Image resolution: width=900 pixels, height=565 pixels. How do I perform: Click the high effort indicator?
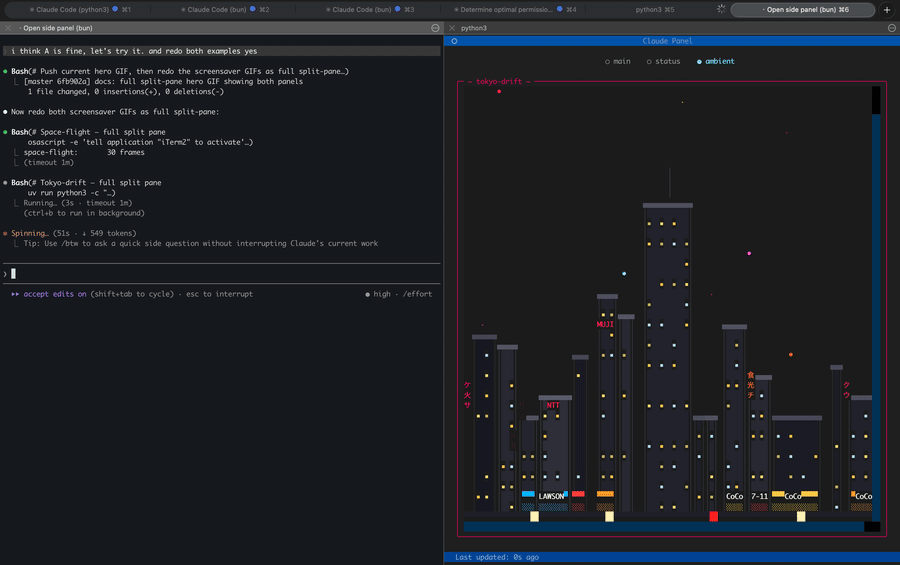pos(378,294)
